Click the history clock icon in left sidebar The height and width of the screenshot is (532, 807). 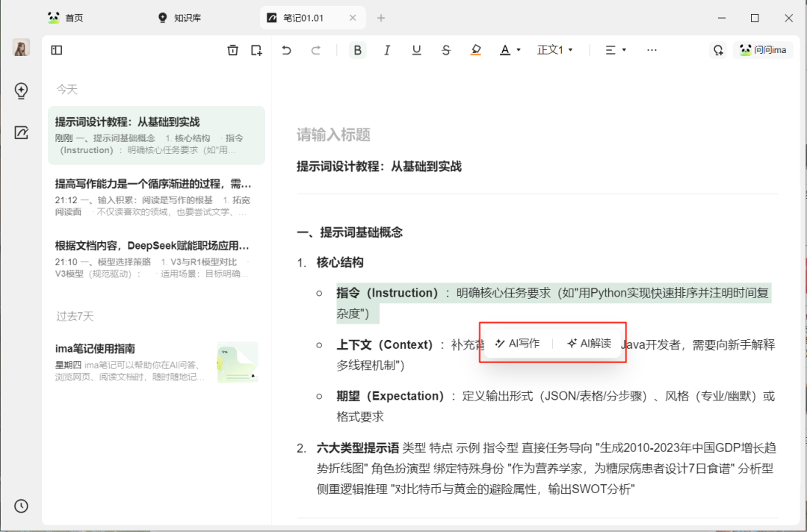point(21,506)
